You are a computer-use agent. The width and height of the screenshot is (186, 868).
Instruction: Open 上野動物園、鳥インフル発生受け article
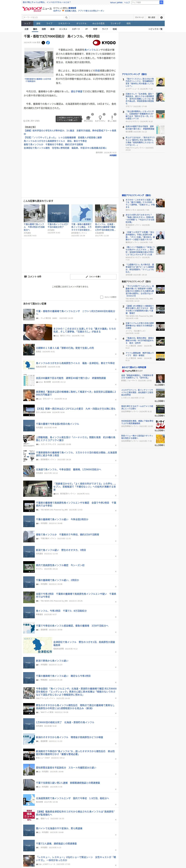click(x=76, y=439)
